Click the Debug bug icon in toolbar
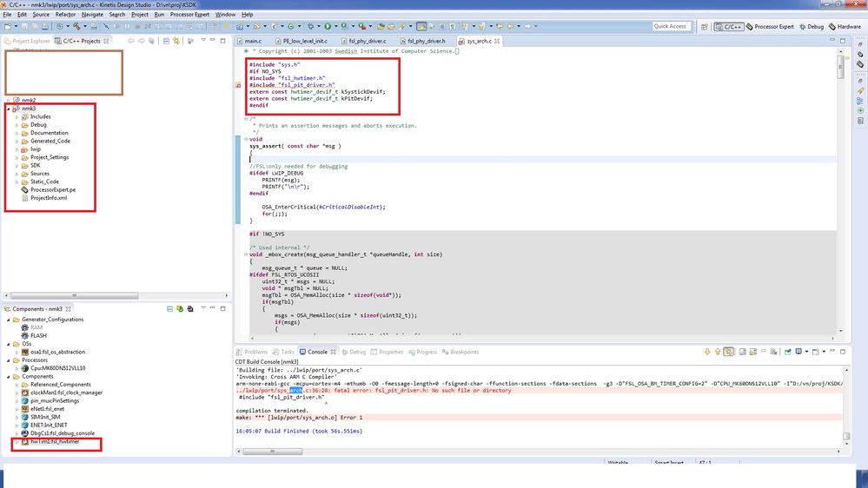 click(310, 26)
